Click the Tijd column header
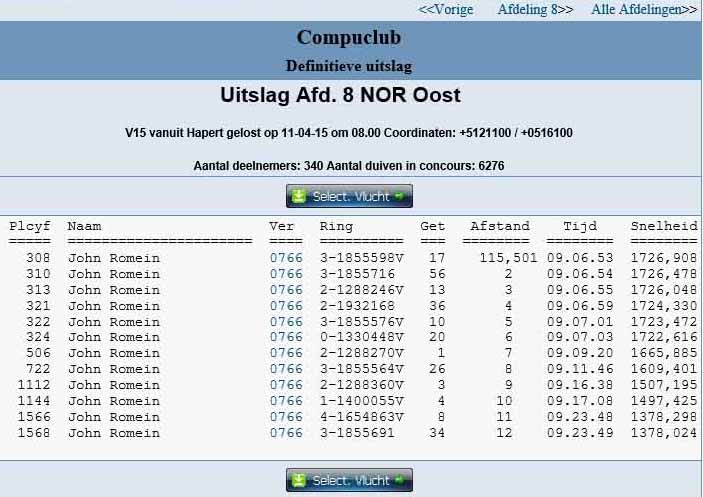703x497 pixels. pyautogui.click(x=580, y=226)
